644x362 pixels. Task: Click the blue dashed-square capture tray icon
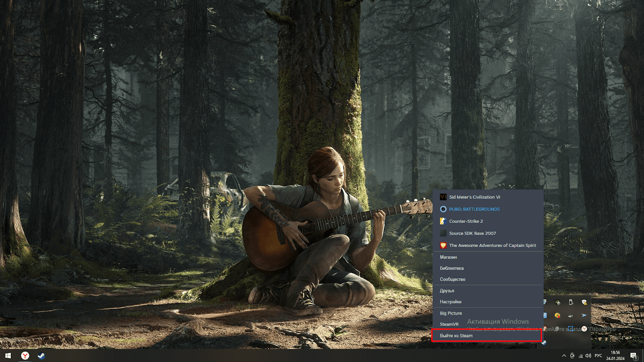570,329
